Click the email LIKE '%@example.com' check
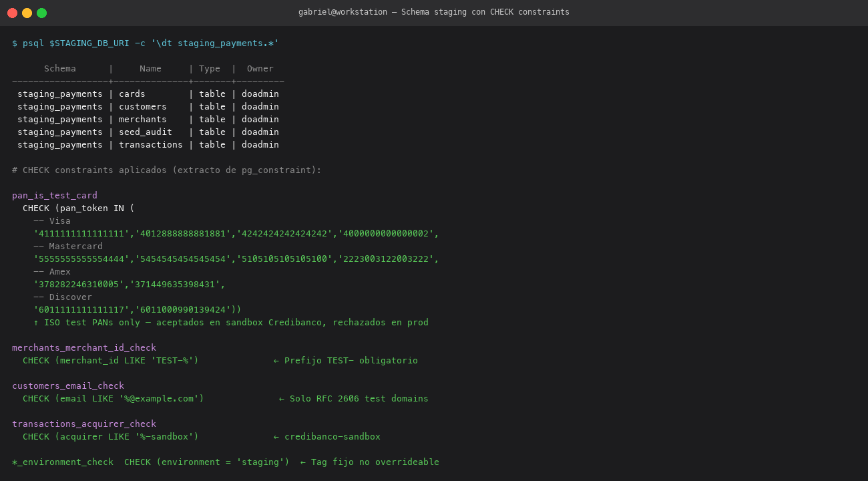The width and height of the screenshot is (868, 481). tap(114, 399)
